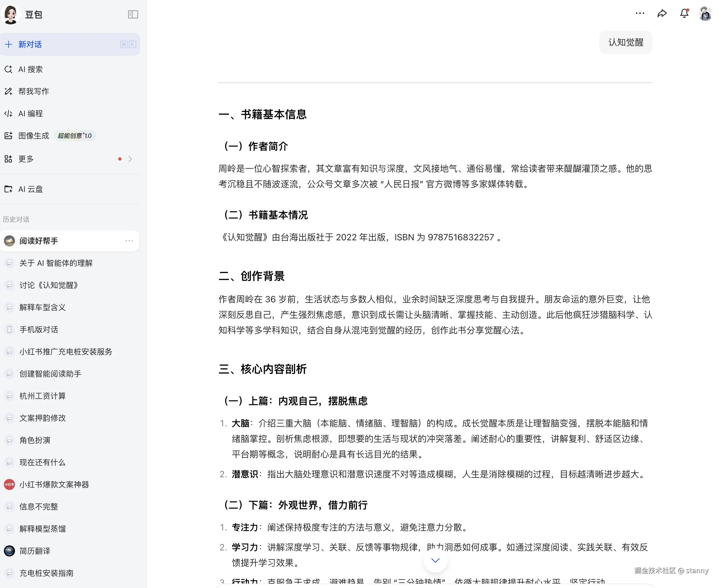
Task: Open the 简历翻译 conversation
Action: pos(35,551)
